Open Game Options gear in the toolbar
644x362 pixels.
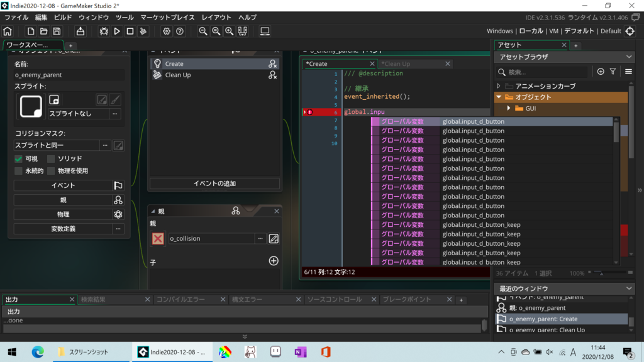(x=167, y=31)
